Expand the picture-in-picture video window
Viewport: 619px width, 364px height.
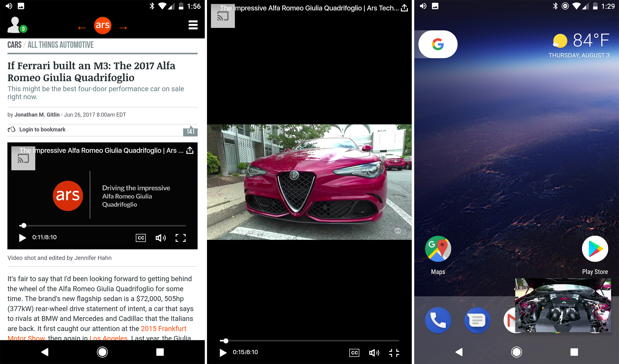(562, 306)
